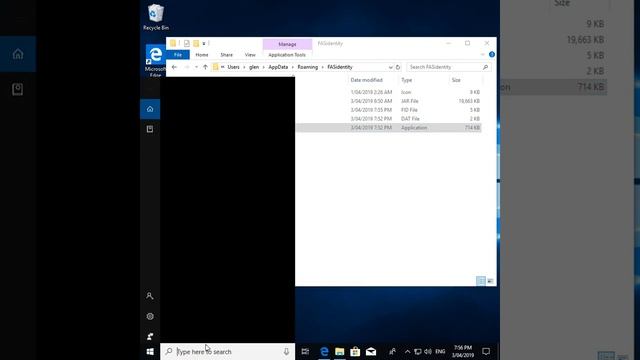Select the 'JAR File' row
The image size is (640, 360).
point(388,101)
